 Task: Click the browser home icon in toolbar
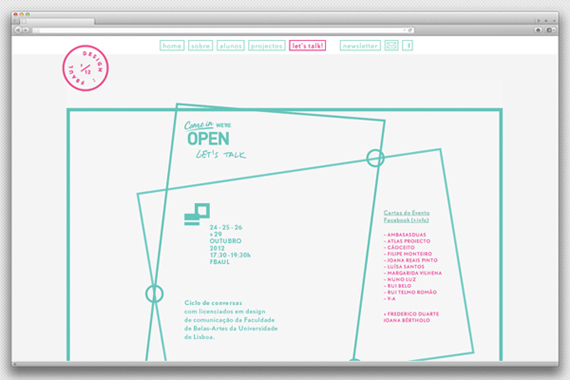(x=538, y=30)
